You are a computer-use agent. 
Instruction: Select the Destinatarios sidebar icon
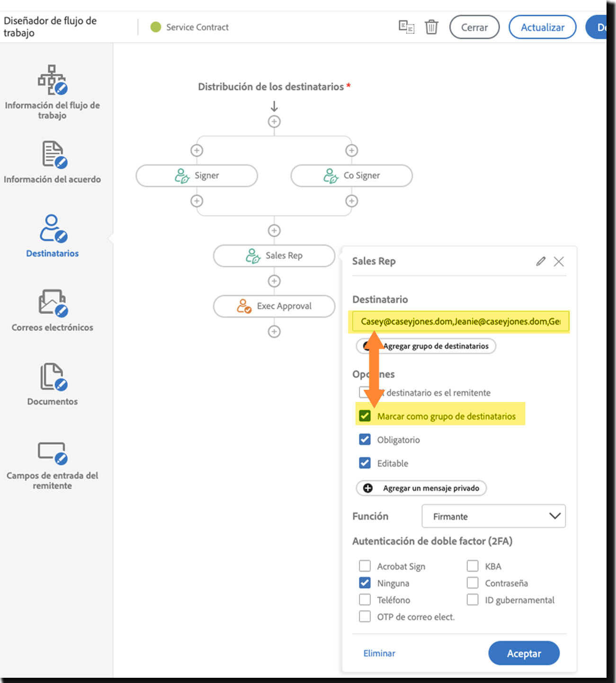point(52,229)
